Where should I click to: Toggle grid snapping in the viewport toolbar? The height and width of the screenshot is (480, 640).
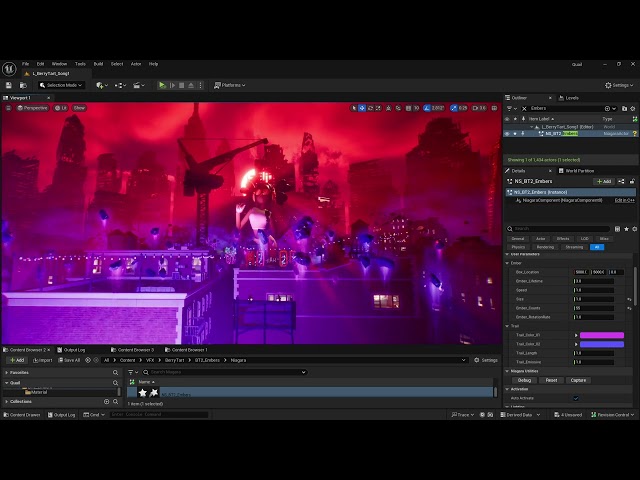tap(409, 108)
